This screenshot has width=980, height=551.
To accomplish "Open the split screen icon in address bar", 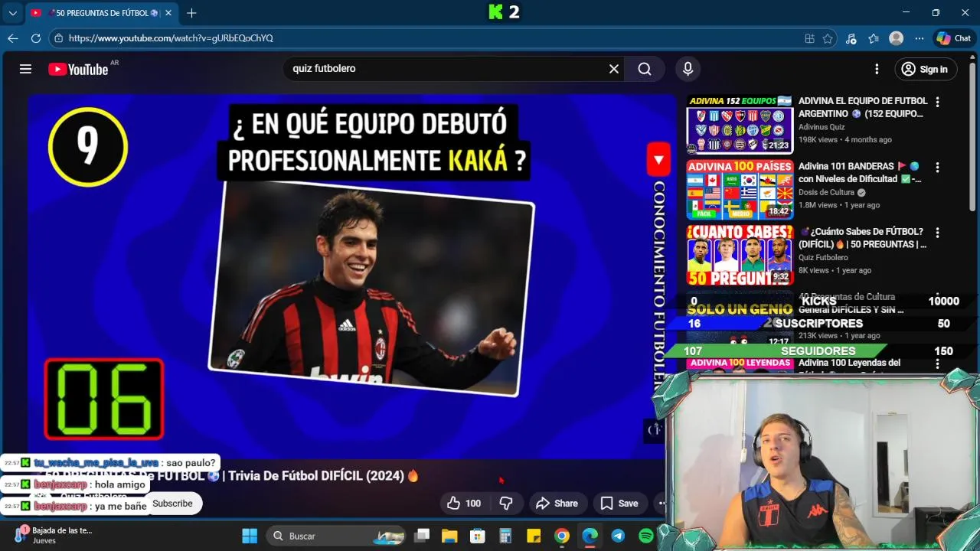I will point(809,38).
